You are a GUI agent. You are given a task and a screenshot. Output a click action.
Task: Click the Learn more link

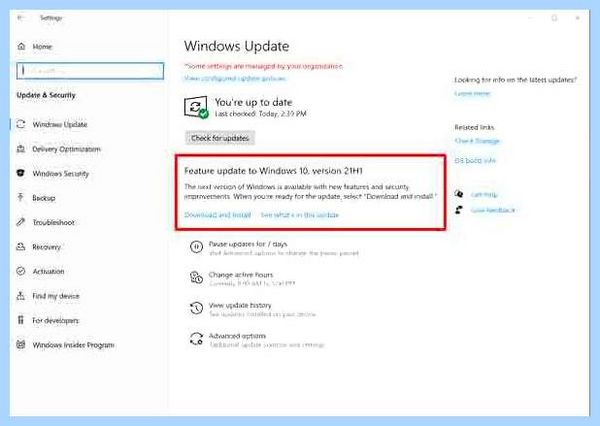(x=472, y=93)
